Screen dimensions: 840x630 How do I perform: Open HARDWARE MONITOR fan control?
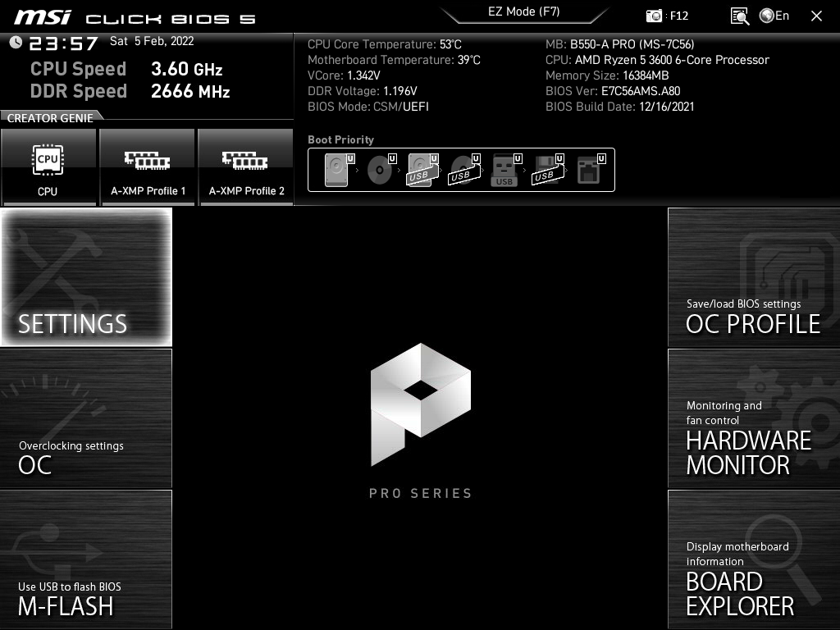(x=753, y=418)
